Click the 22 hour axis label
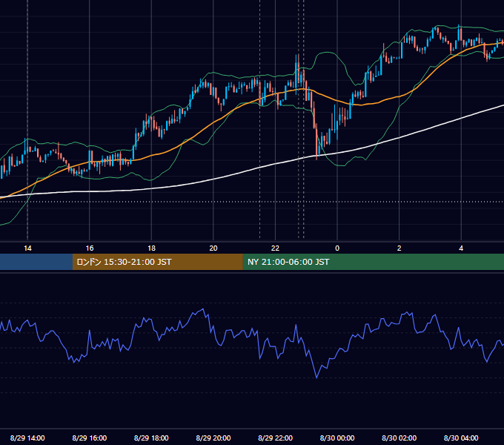The image size is (504, 445). [x=275, y=248]
